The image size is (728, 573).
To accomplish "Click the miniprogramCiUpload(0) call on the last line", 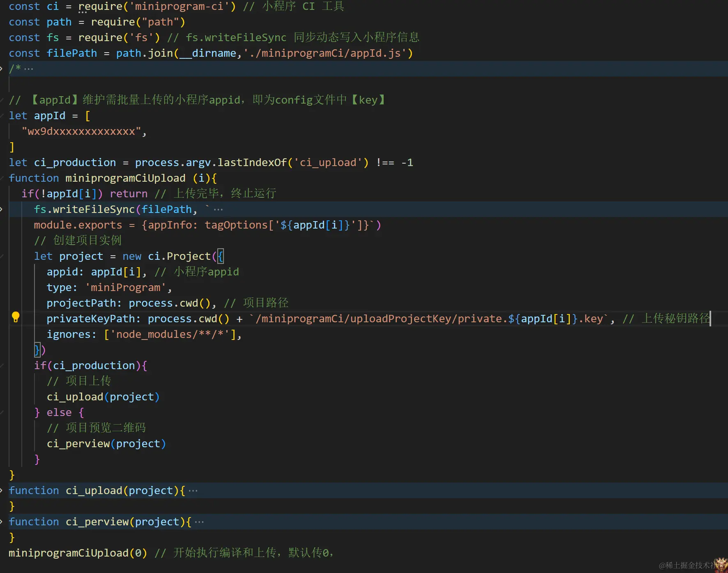I will [78, 553].
